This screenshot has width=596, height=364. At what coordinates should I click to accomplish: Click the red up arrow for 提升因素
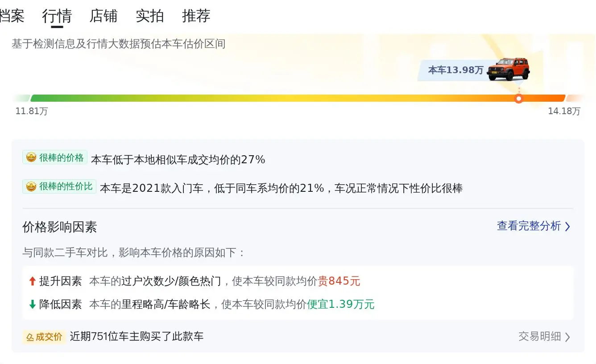tap(32, 281)
